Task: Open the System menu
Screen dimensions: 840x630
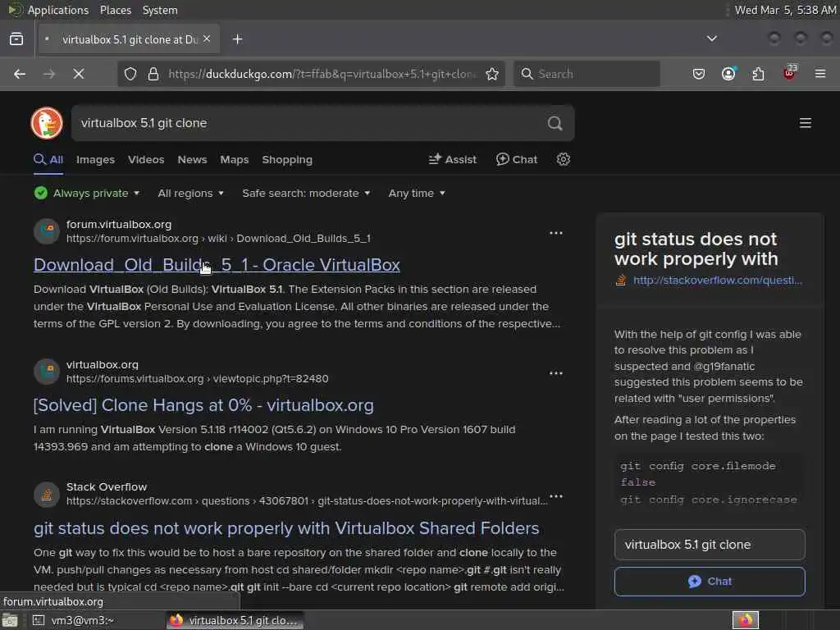Action: coord(160,10)
